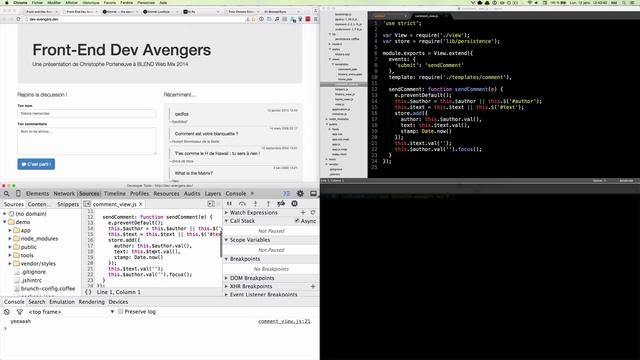
Task: Open the Layers panel tab
Action: click(x=213, y=193)
